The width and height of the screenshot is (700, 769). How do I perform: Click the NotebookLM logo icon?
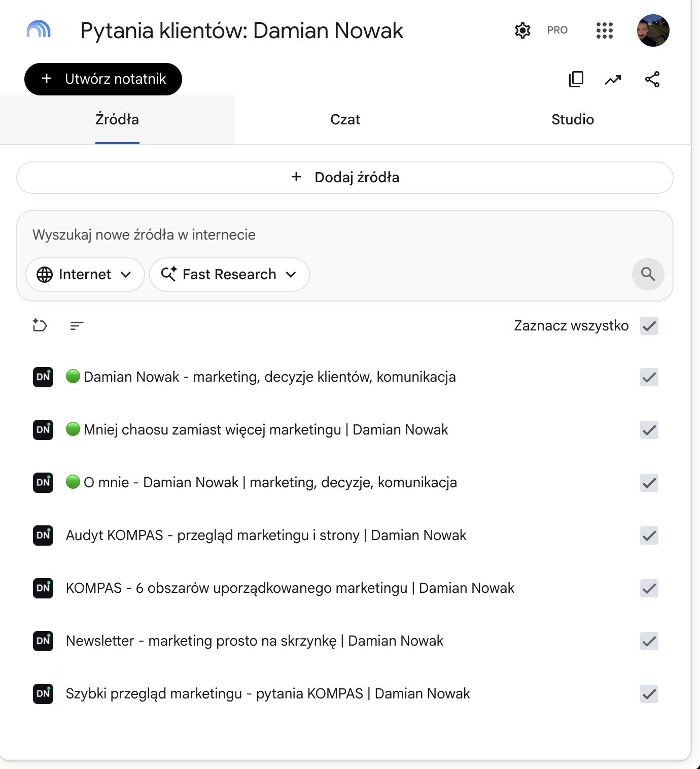39,29
